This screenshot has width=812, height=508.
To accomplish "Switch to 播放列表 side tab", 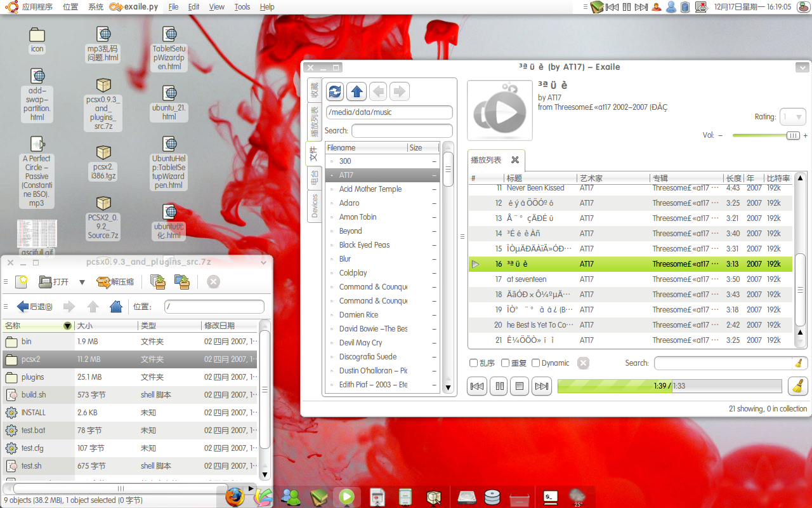I will point(314,123).
